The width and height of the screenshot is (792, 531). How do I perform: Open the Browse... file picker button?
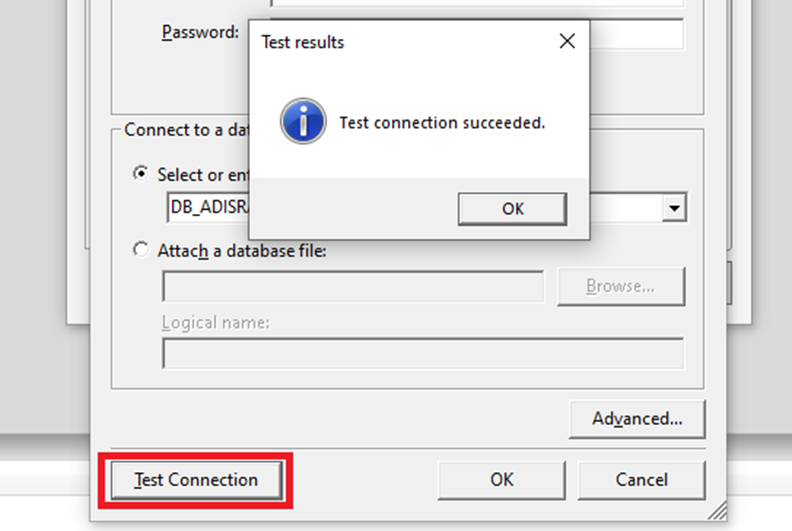[x=621, y=286]
